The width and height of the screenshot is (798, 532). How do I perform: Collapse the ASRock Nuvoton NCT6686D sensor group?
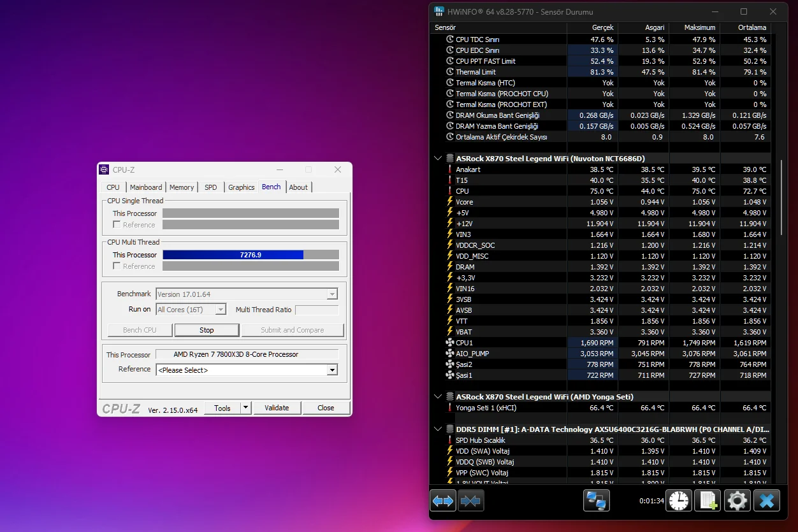pos(437,159)
